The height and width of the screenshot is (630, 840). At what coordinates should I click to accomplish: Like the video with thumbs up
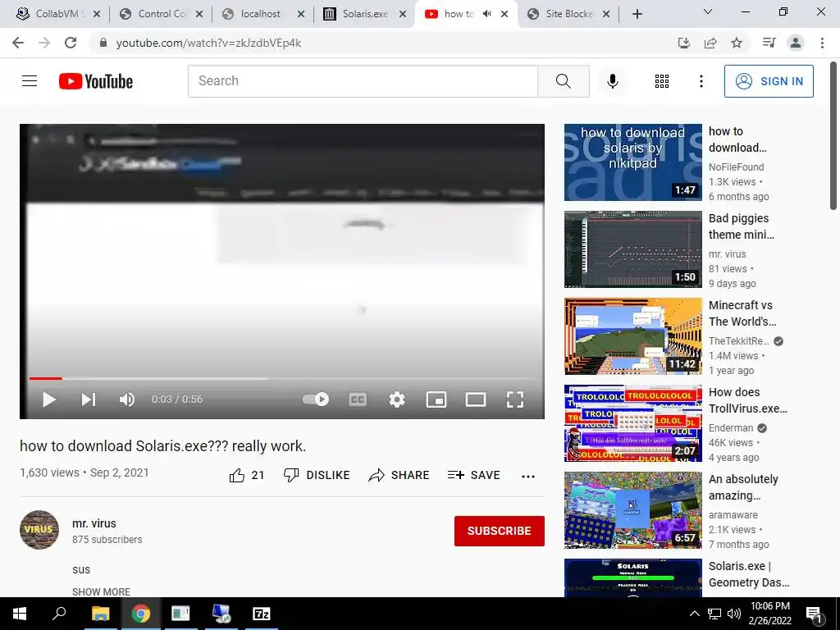[x=237, y=475]
